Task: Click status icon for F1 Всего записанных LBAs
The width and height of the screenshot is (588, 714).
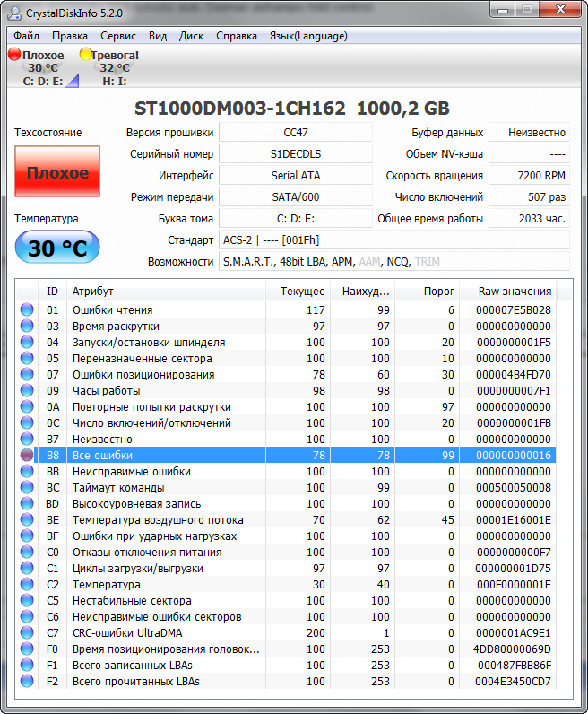Action: [x=27, y=666]
